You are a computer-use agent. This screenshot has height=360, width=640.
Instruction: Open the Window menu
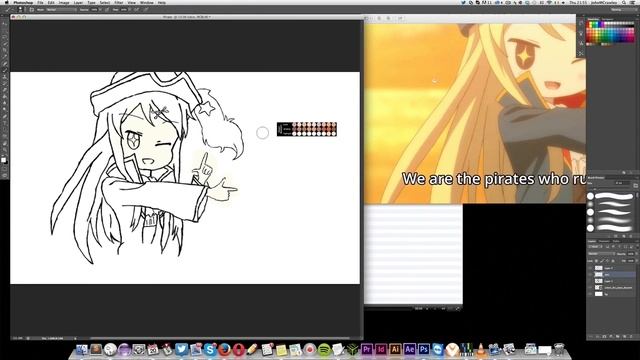click(x=147, y=2)
